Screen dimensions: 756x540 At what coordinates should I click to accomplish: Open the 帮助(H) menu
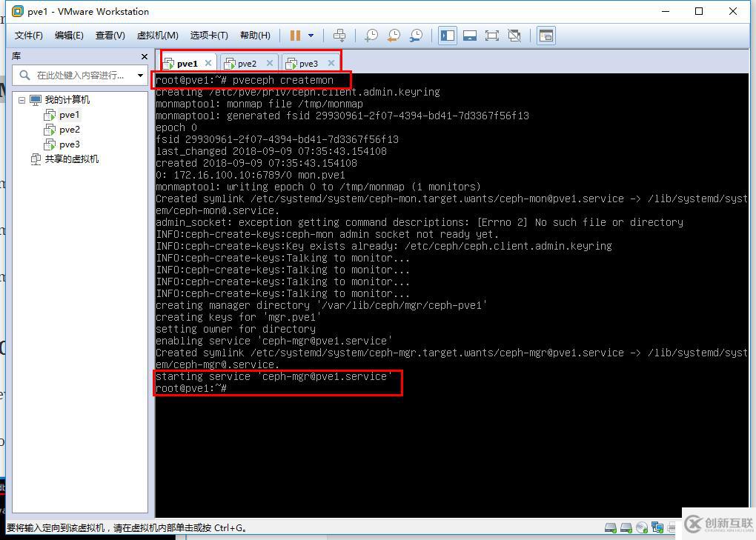point(255,35)
